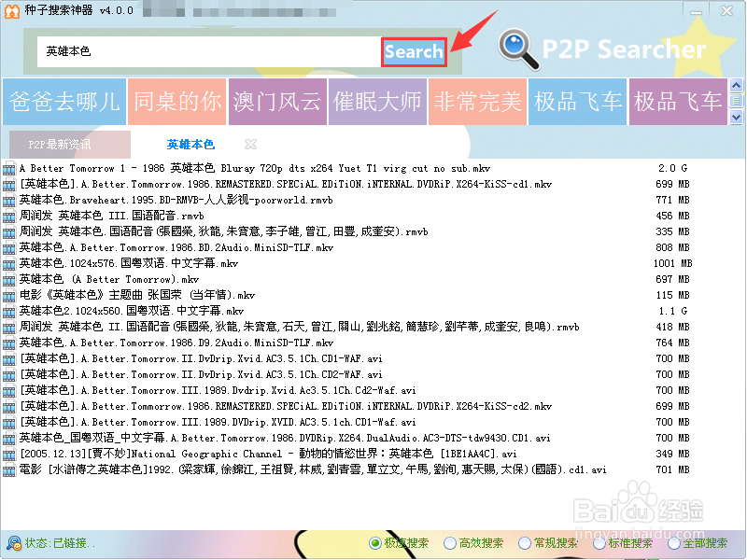This screenshot has width=747, height=560.
Task: Select result 水滸傳之英雄本色 1992 cd1.avi
Action: [313, 469]
